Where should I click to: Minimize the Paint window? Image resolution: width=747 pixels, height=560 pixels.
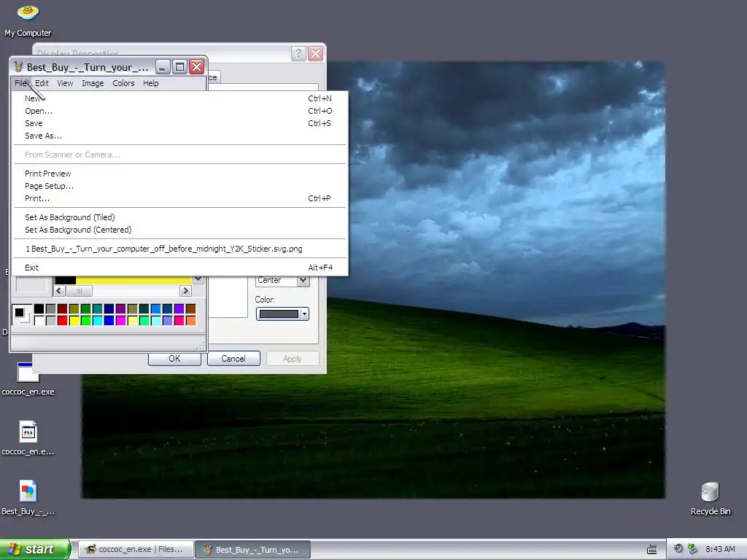[x=163, y=66]
